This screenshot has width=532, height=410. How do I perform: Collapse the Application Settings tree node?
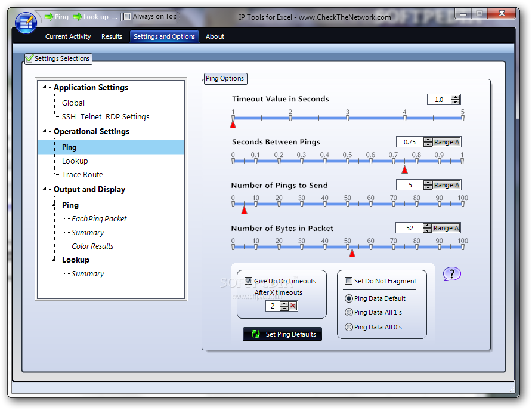(45, 87)
